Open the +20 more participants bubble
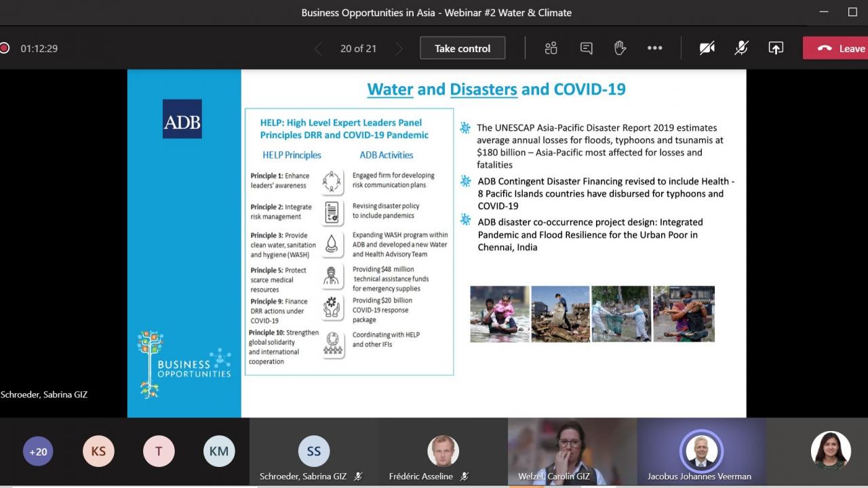The width and height of the screenshot is (868, 488). 38,451
